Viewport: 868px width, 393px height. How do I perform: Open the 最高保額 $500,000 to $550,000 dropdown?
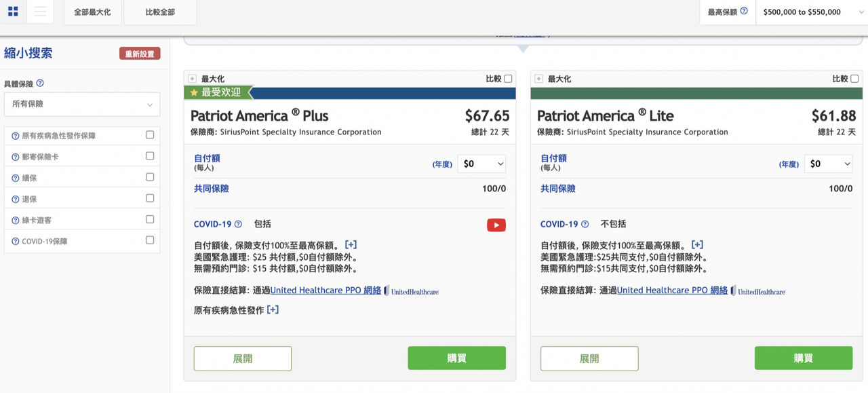point(812,12)
